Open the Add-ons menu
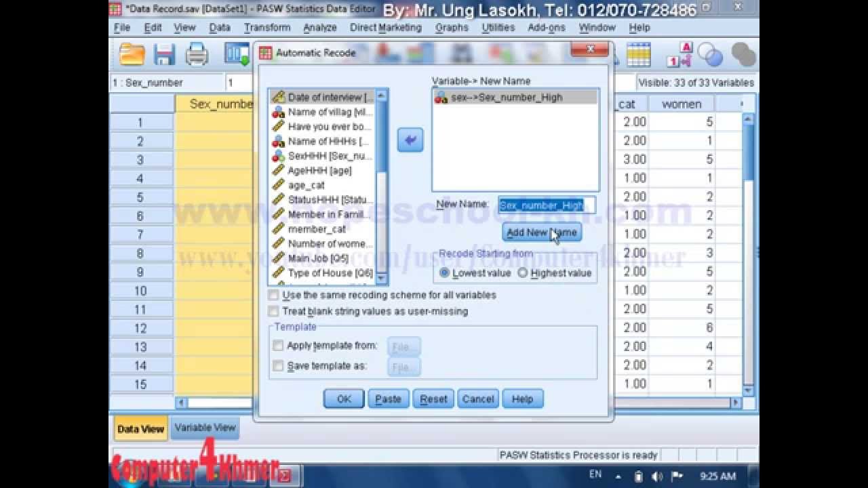 [547, 28]
